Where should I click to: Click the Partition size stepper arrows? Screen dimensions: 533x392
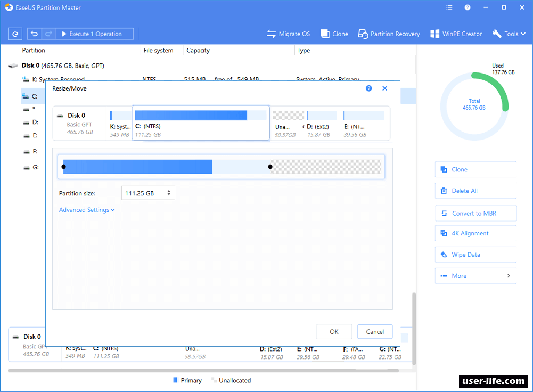coord(169,193)
